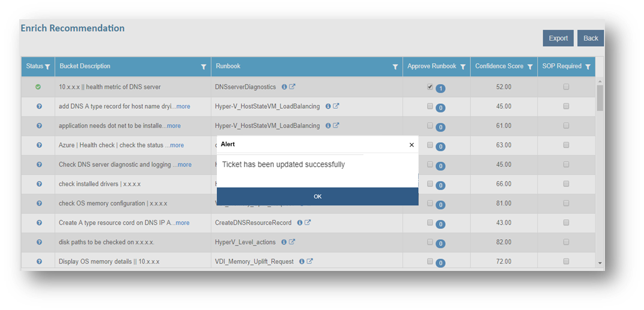The width and height of the screenshot is (644, 310).
Task: Sort by Confidence Score column header
Action: (x=499, y=66)
